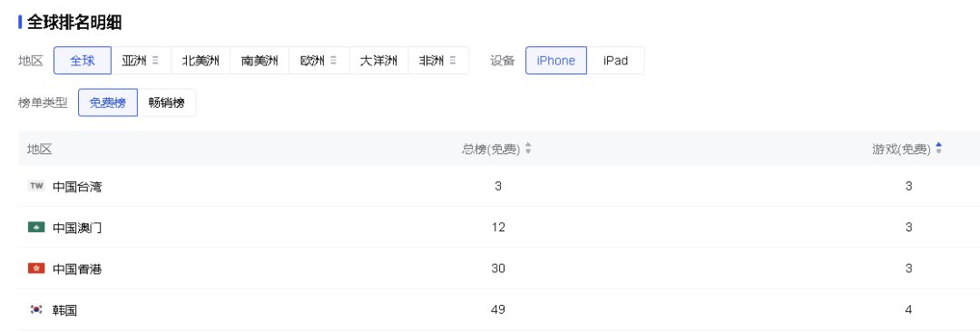Switch to the 畅销榜 chart type
The width and height of the screenshot is (980, 333).
(x=167, y=103)
